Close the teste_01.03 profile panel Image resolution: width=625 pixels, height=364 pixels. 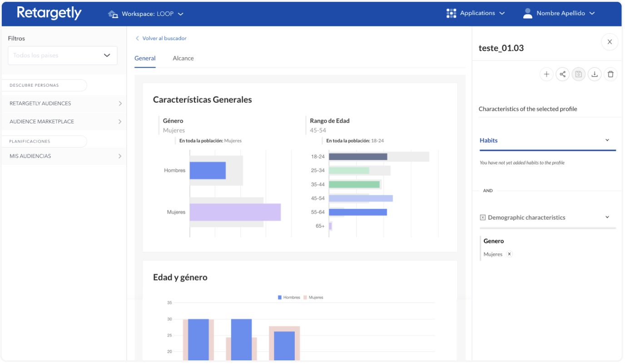[x=610, y=42]
